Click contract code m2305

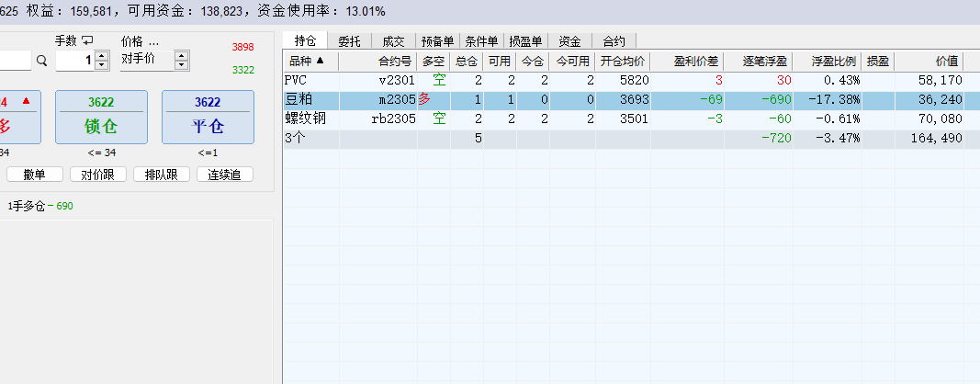[397, 99]
